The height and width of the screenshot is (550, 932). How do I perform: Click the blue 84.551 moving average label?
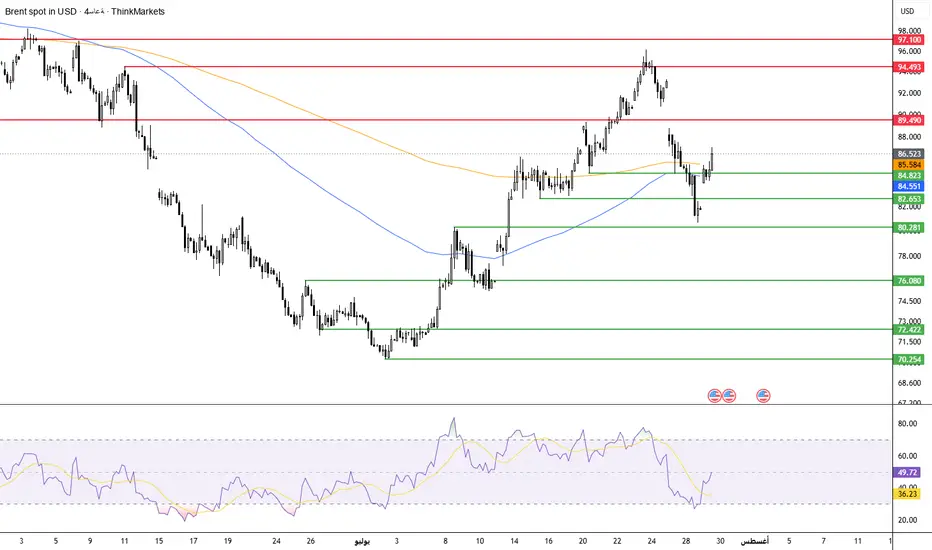point(909,186)
